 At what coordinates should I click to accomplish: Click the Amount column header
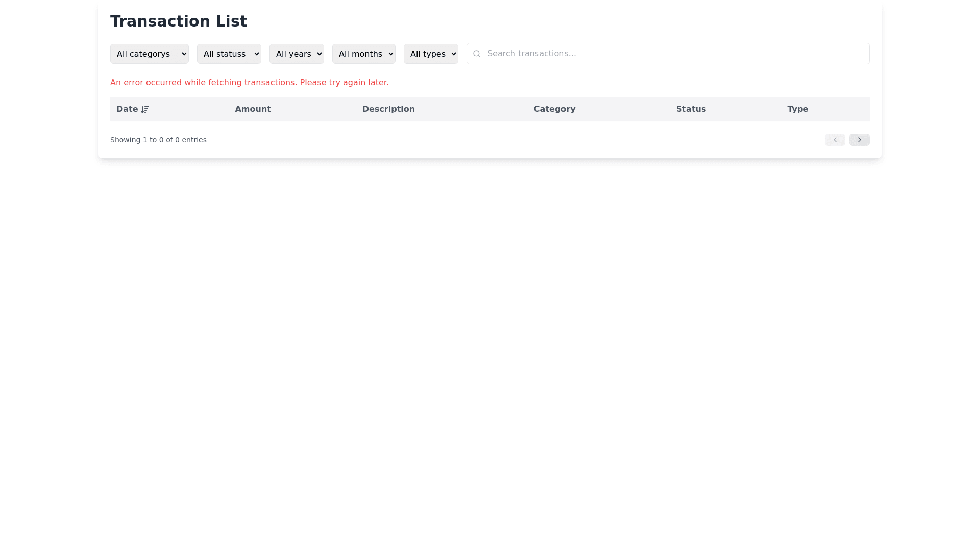[x=253, y=109]
